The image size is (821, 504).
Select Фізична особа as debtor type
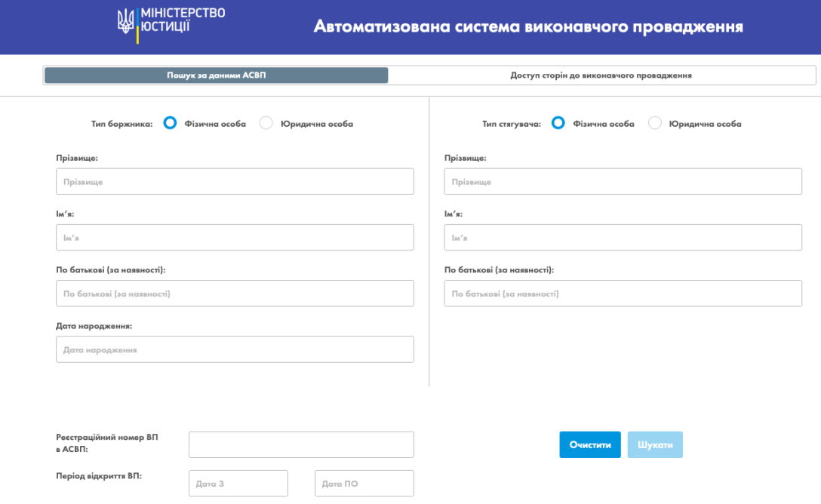pos(171,123)
